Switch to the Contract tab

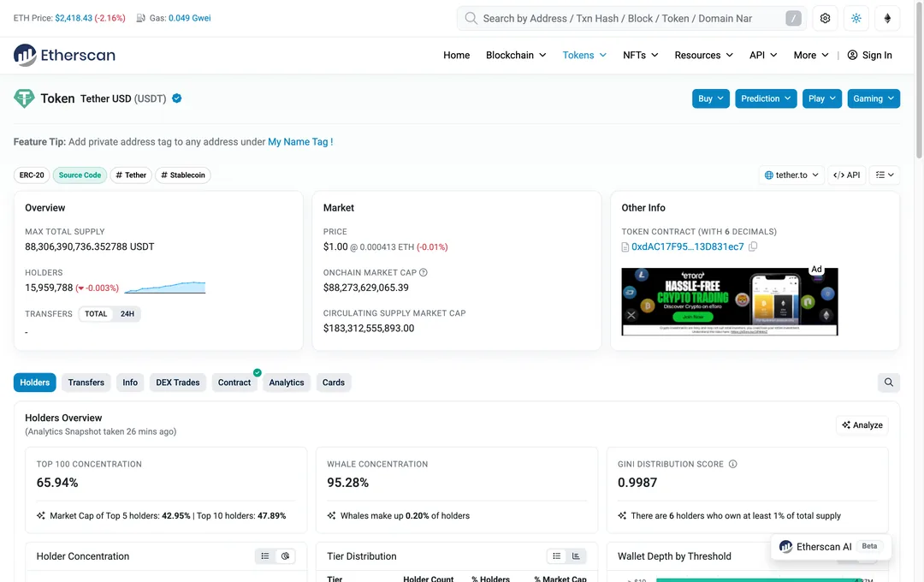(x=234, y=382)
